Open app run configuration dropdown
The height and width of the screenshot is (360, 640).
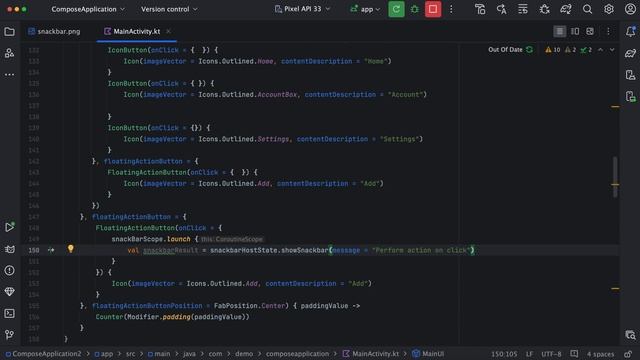point(365,9)
